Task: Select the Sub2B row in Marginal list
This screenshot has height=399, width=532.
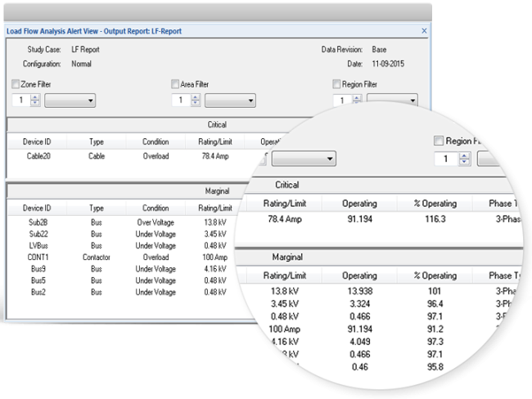Action: [x=37, y=222]
